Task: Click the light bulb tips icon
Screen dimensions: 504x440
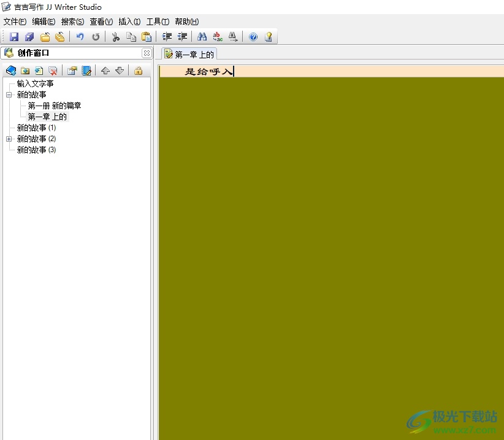Action: tap(269, 37)
